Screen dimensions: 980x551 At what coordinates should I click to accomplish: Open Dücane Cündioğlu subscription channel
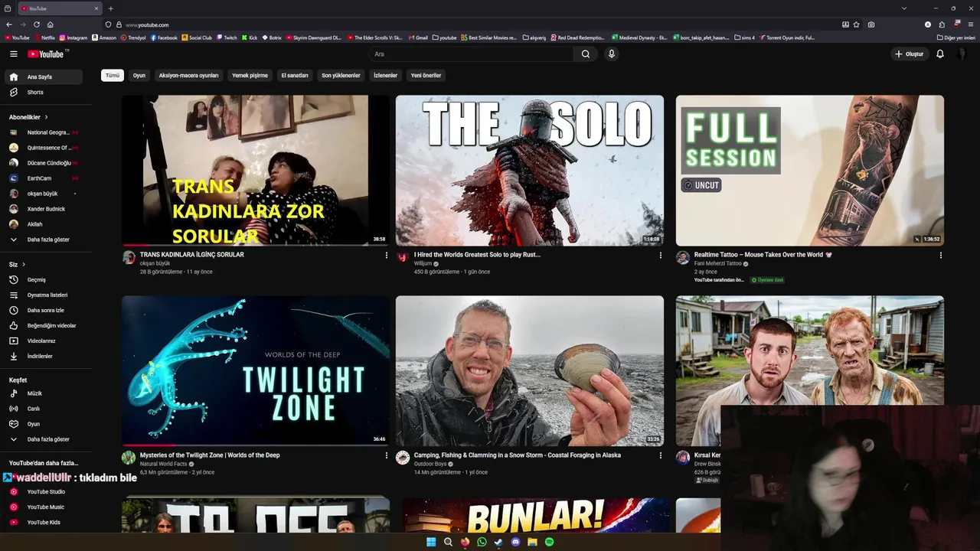[x=43, y=163]
